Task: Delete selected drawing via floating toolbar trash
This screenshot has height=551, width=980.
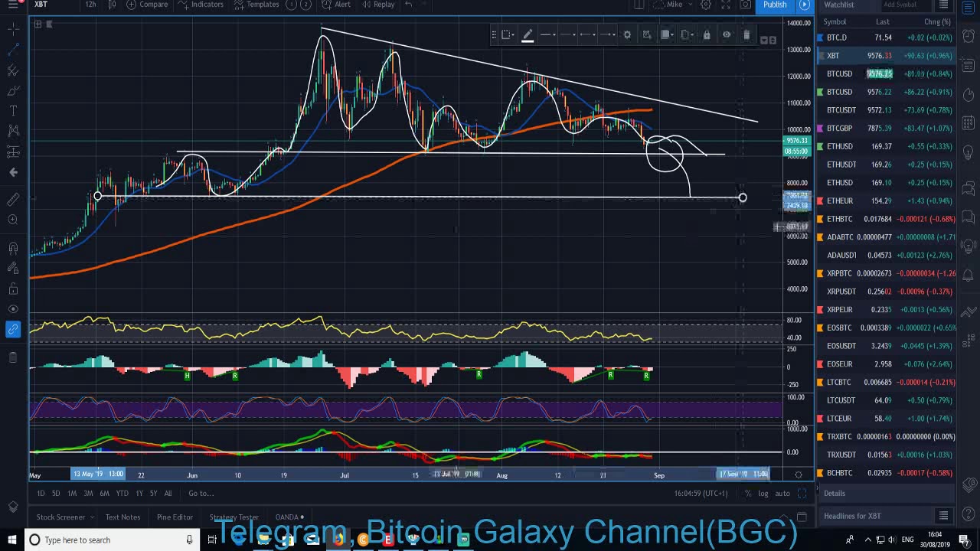Action: (746, 34)
